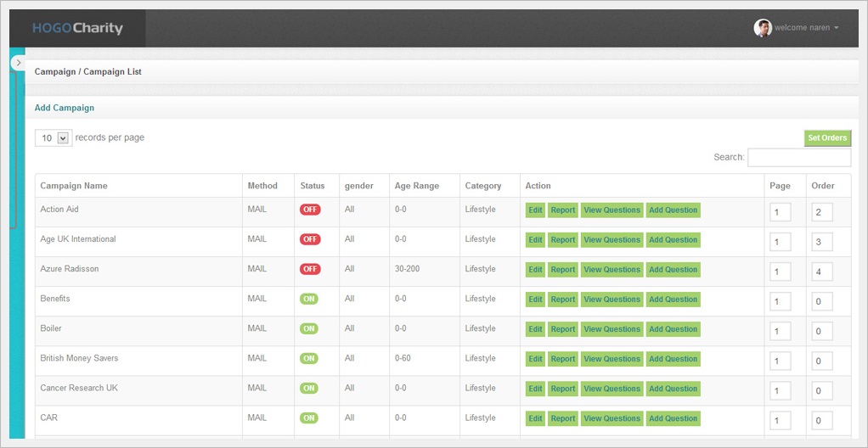The height and width of the screenshot is (448, 868).
Task: Click the Order field for Action Aid
Action: [821, 212]
